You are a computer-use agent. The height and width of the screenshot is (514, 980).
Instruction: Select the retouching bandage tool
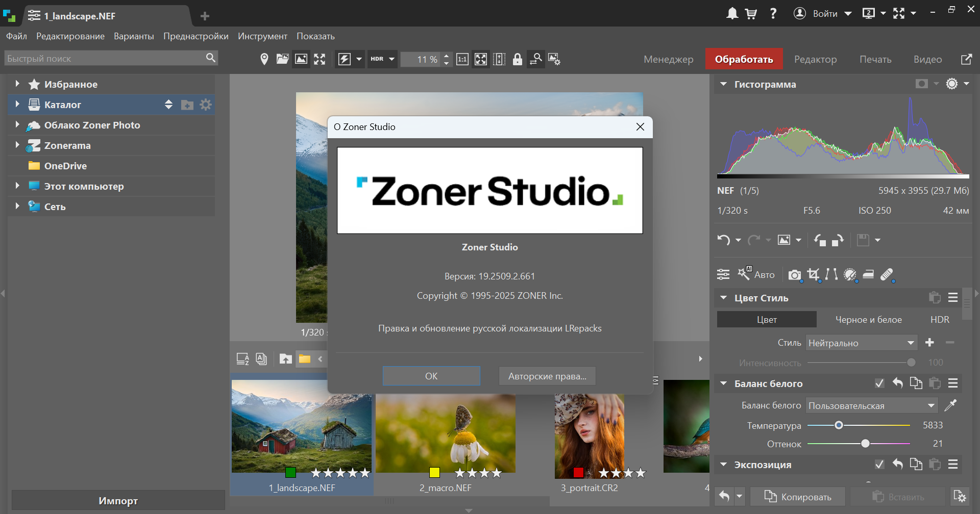[x=887, y=274]
